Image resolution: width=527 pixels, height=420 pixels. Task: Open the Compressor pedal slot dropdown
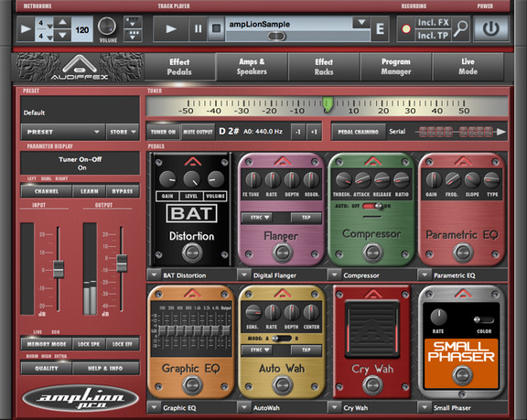pos(334,275)
